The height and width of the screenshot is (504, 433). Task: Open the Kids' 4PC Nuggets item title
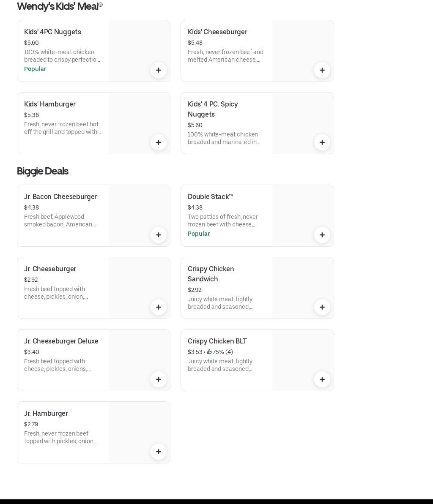pyautogui.click(x=52, y=32)
